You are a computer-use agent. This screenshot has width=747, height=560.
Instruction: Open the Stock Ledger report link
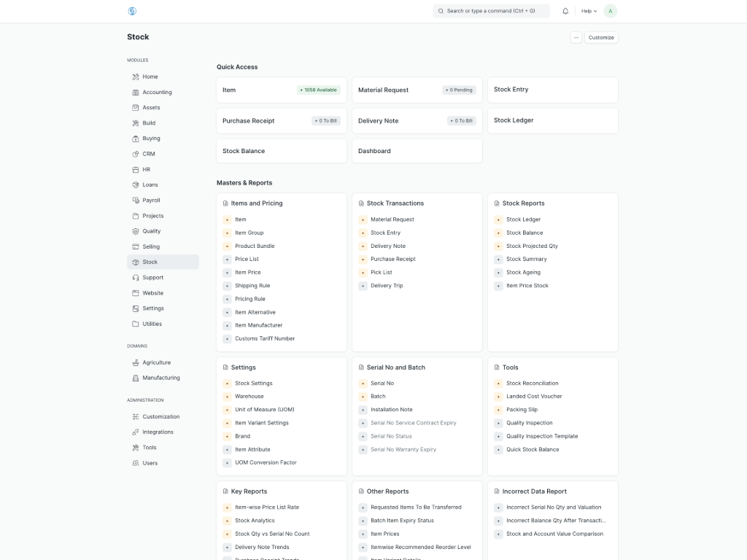(523, 219)
